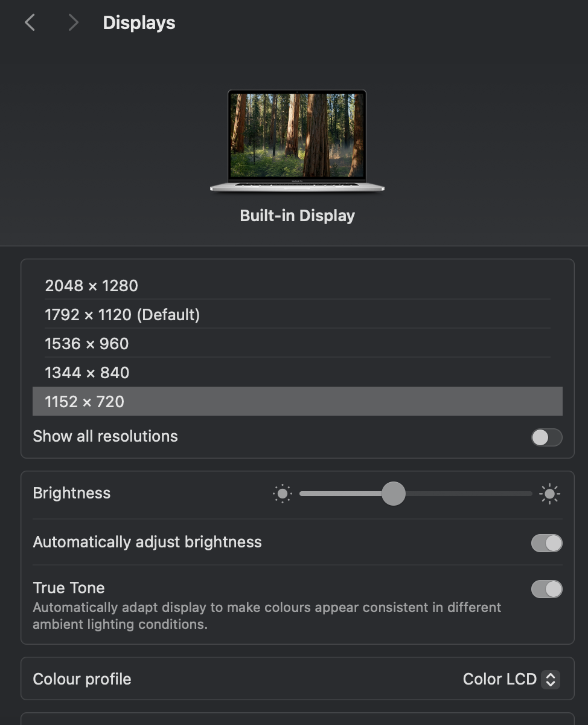Click the Built-in Display laptop thumbnail

tap(297, 139)
